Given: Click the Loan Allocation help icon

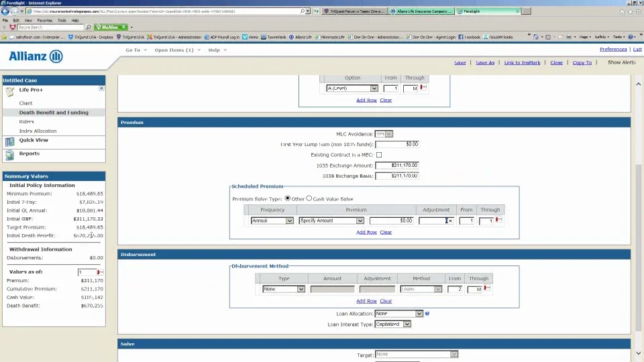Looking at the screenshot, I should [427, 314].
